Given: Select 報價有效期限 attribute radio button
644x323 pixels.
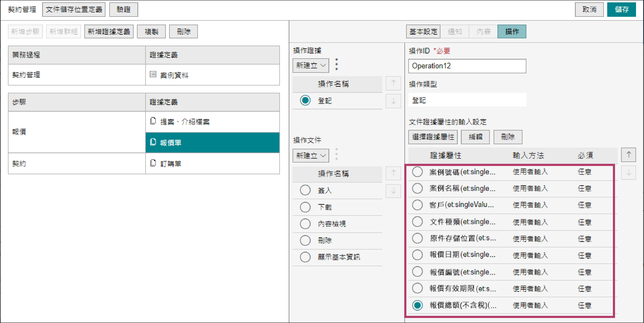Looking at the screenshot, I should (x=417, y=288).
